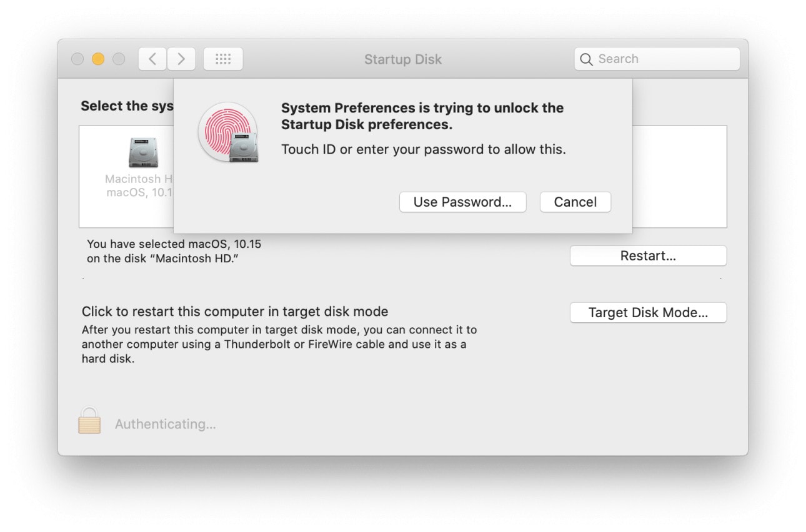
Task: Click the gray zoom window button
Action: pos(119,59)
